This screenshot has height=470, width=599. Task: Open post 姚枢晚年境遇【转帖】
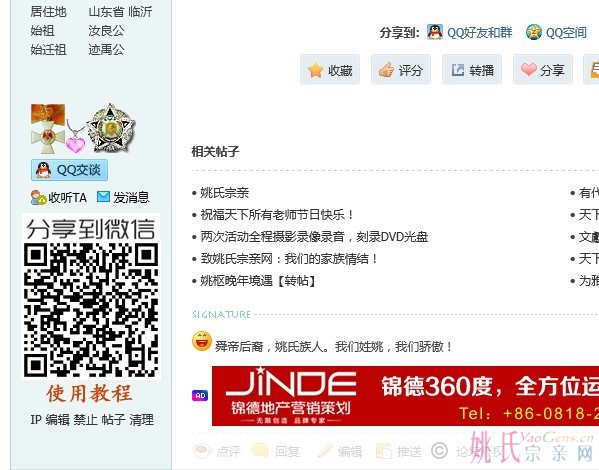[259, 281]
